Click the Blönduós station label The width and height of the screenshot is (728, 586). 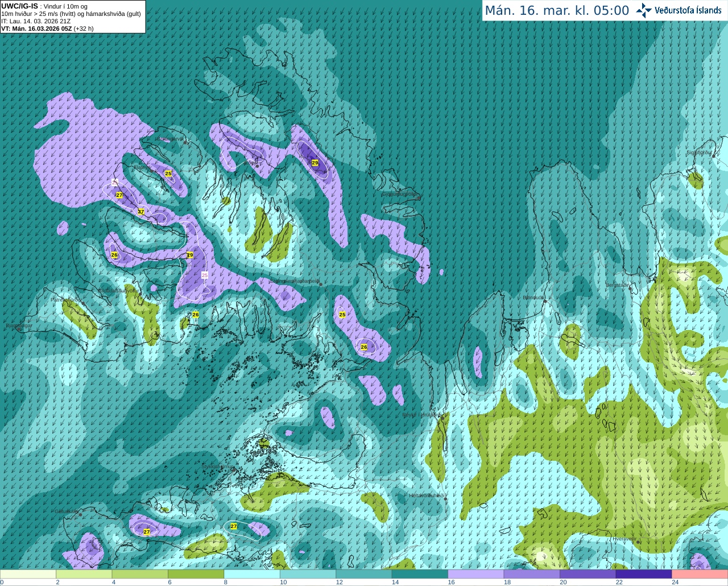tap(533, 298)
